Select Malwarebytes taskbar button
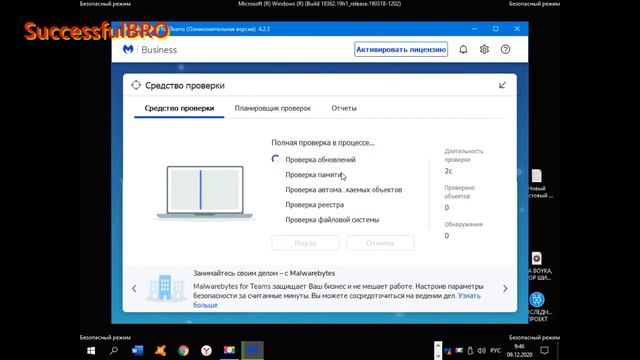Screen dimensions: 640x360 [x=252, y=351]
